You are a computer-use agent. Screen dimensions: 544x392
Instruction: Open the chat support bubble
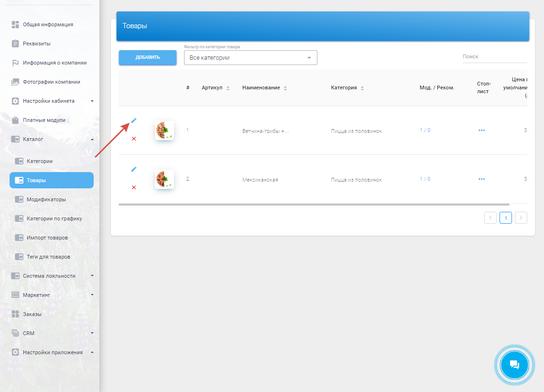coord(514,365)
